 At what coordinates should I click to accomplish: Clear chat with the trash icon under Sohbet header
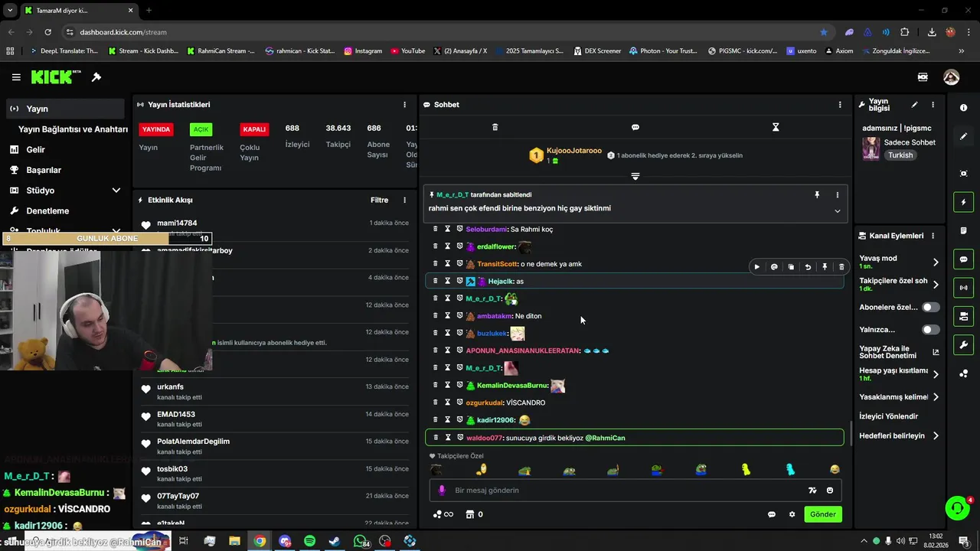pos(495,127)
